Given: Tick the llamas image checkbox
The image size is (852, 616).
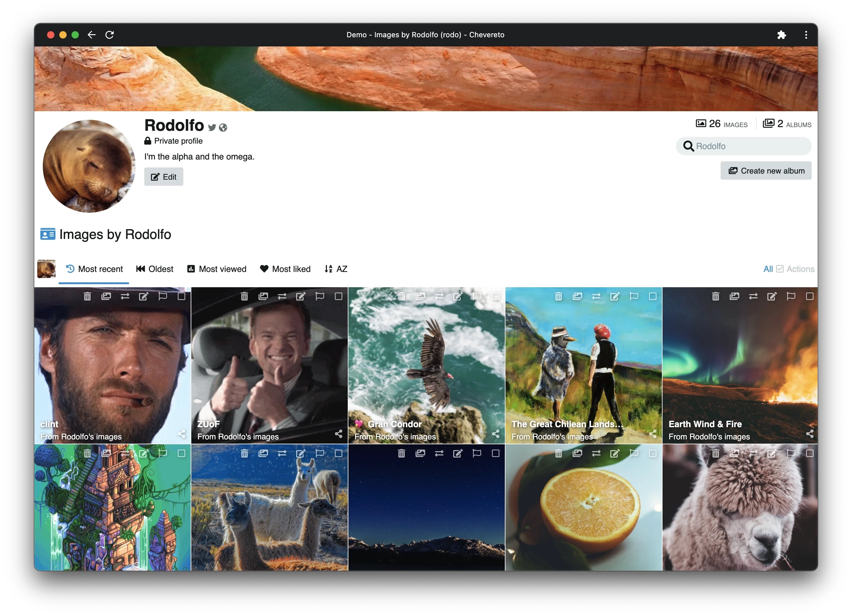Looking at the screenshot, I should pyautogui.click(x=339, y=453).
